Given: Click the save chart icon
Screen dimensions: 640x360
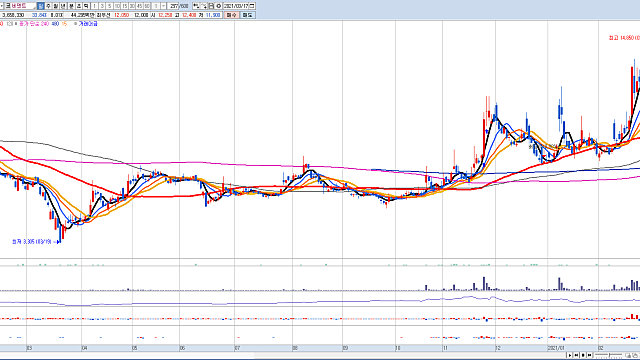Looking at the screenshot, I should [x=211, y=6].
